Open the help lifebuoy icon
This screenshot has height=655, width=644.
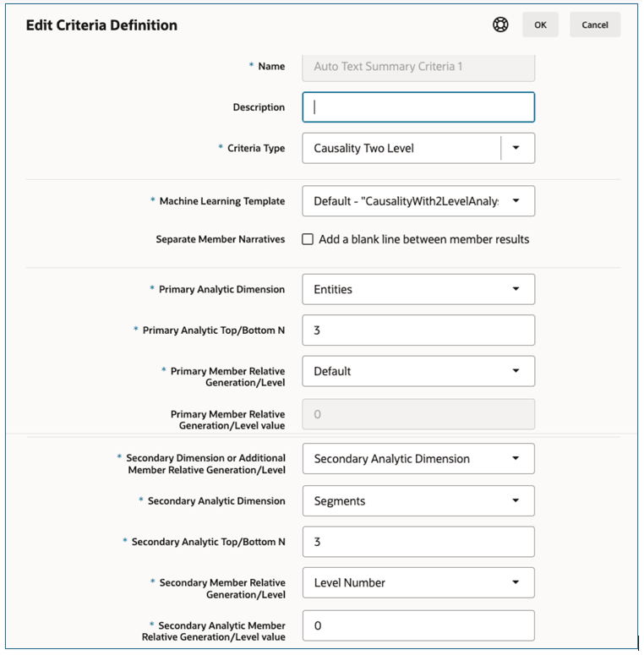500,25
